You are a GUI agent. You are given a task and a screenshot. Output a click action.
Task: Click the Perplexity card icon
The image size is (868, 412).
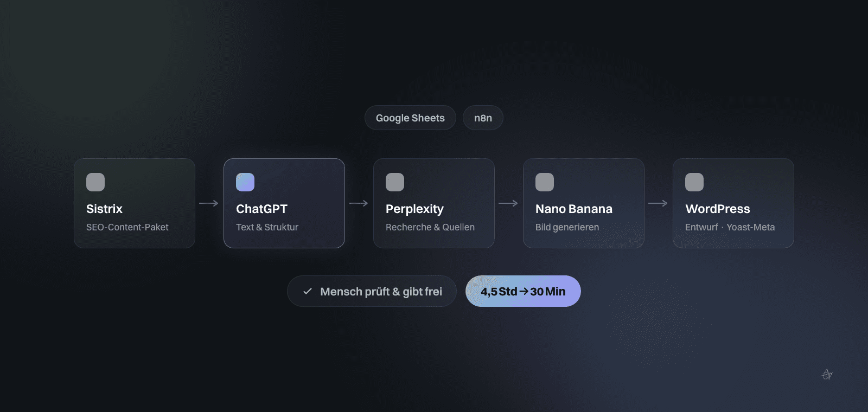[x=395, y=182]
